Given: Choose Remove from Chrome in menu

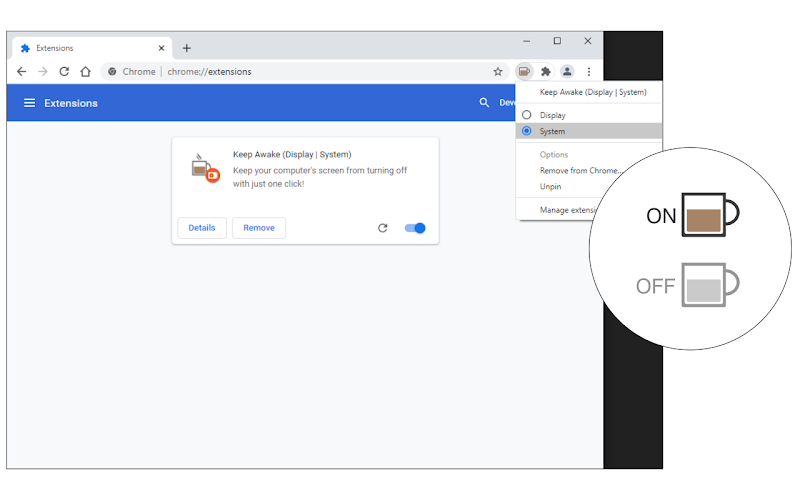Looking at the screenshot, I should (580, 170).
